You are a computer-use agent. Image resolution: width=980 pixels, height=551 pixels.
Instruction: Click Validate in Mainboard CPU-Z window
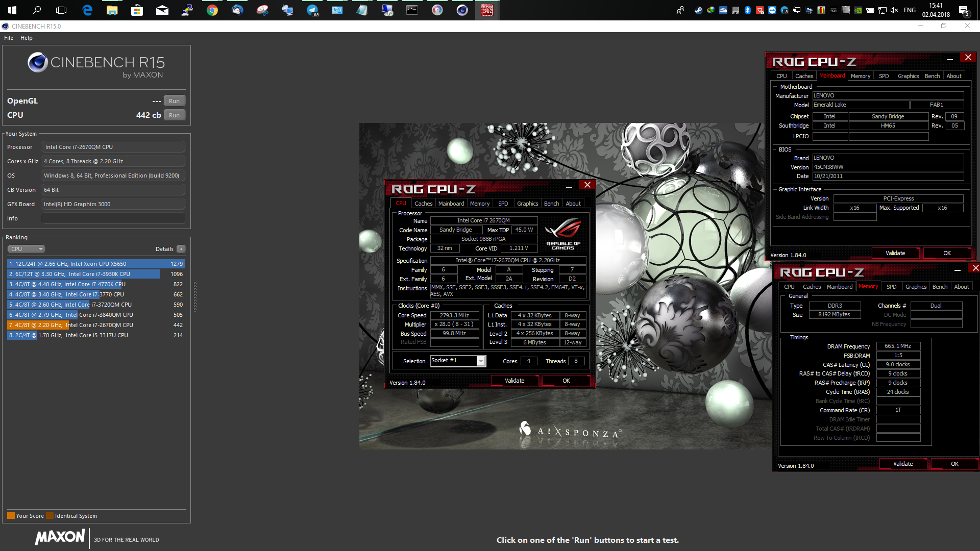(x=895, y=253)
